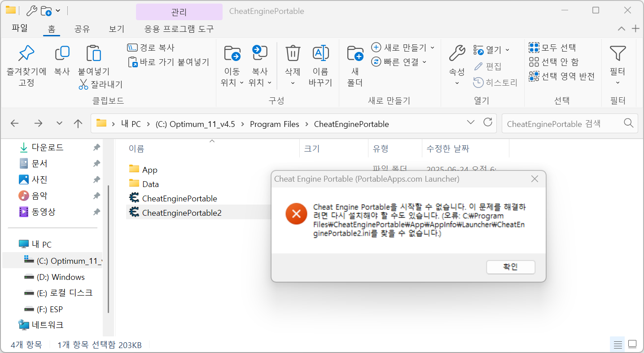Click the 편집 (Edit) pencil item
Screen dimensions: 644x353
point(488,66)
